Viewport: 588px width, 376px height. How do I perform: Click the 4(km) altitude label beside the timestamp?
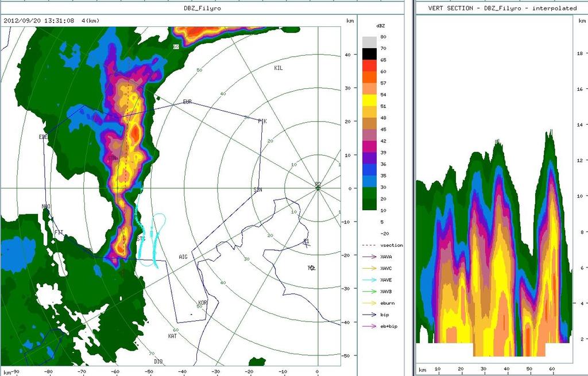coord(90,21)
